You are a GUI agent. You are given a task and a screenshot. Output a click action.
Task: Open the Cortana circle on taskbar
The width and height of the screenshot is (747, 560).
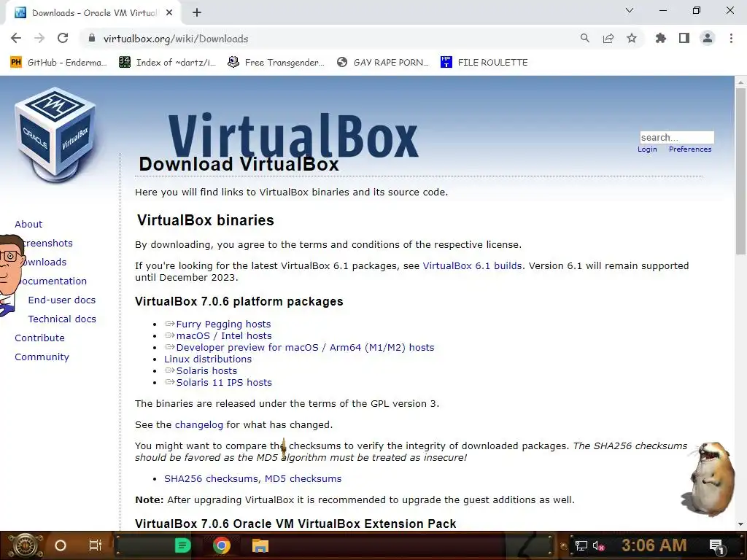[61, 545]
